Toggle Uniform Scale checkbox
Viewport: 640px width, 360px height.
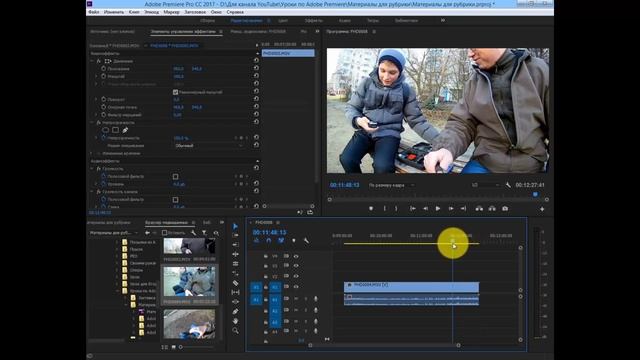[176, 92]
